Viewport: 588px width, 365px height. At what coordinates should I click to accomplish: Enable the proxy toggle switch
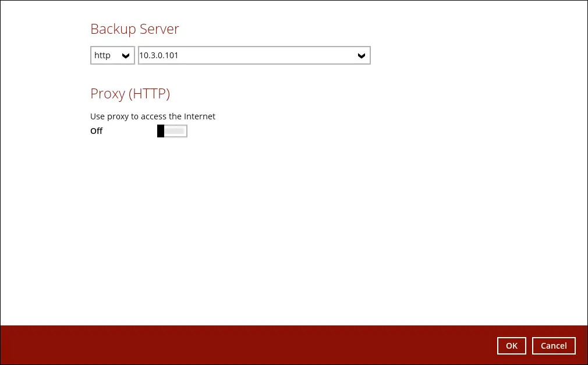point(172,131)
